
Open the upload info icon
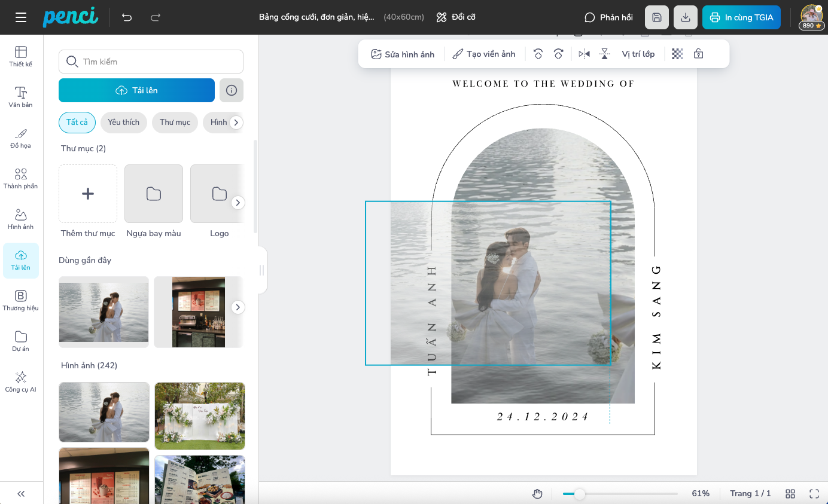(232, 90)
